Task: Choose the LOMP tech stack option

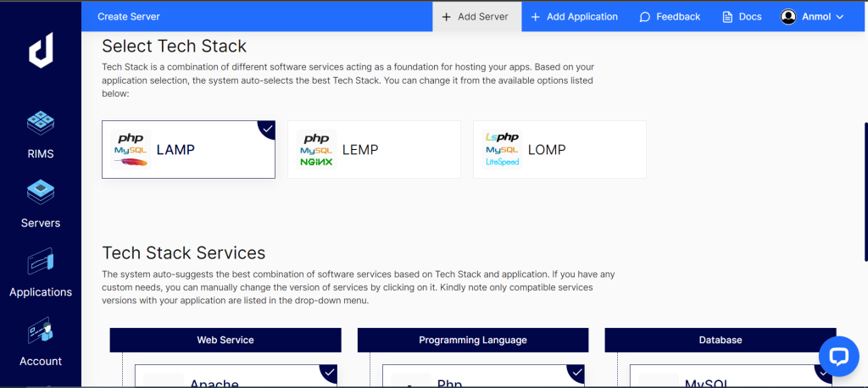Action: click(559, 149)
